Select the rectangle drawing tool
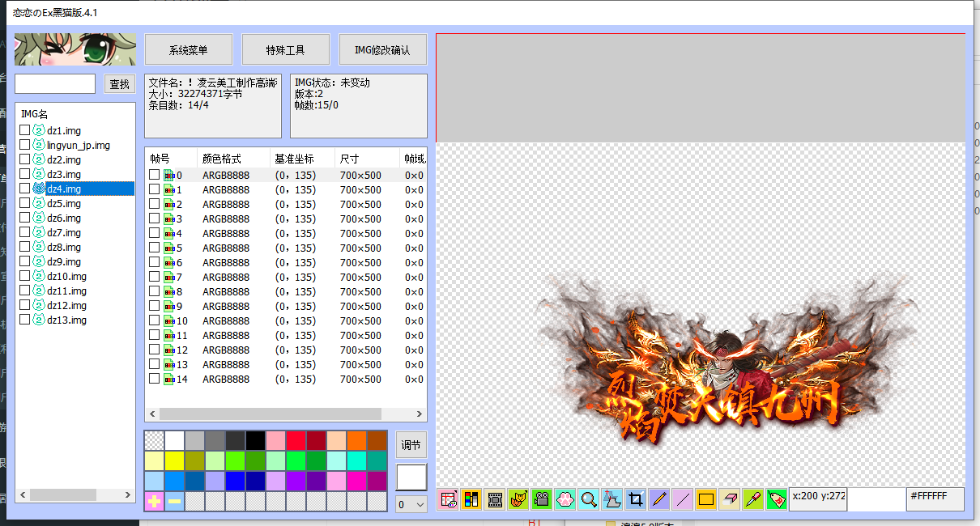The height and width of the screenshot is (526, 980). [704, 499]
